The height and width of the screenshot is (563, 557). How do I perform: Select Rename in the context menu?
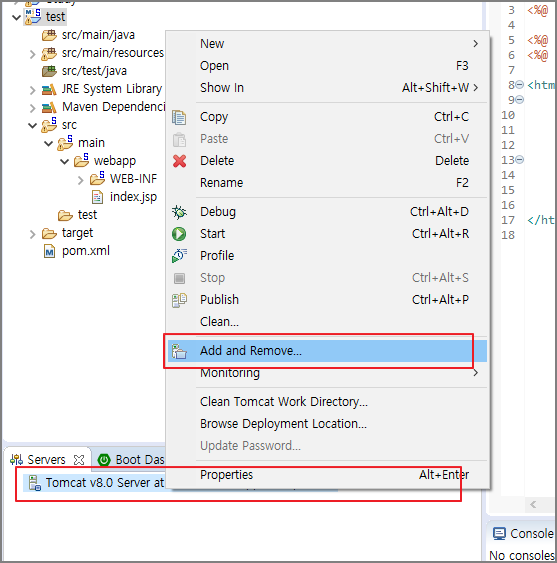coord(327,183)
